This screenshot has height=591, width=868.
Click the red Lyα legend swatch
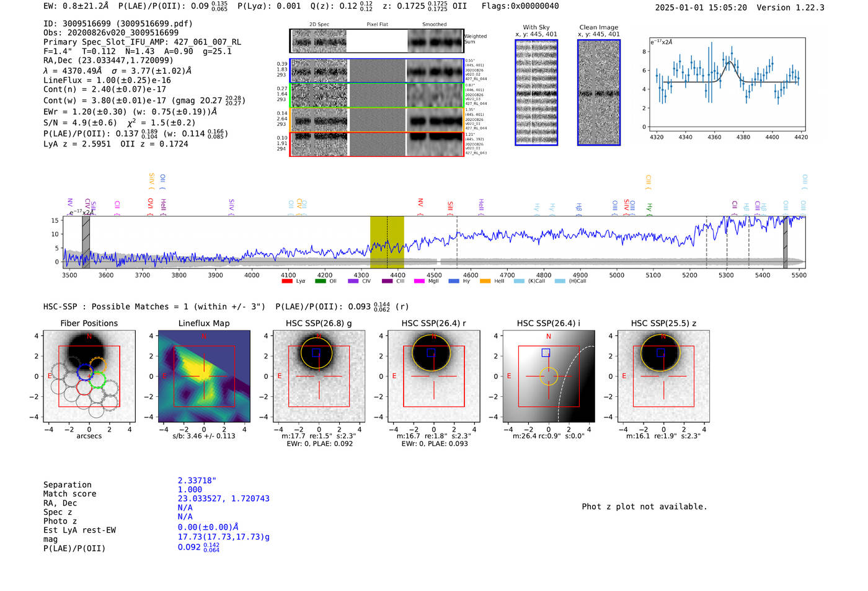pos(286,282)
